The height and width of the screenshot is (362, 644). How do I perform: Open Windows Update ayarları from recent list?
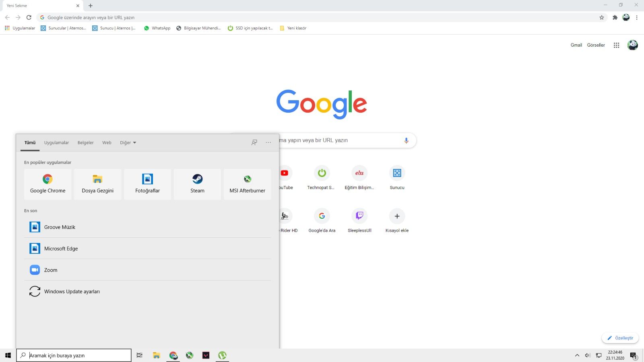tap(147, 291)
